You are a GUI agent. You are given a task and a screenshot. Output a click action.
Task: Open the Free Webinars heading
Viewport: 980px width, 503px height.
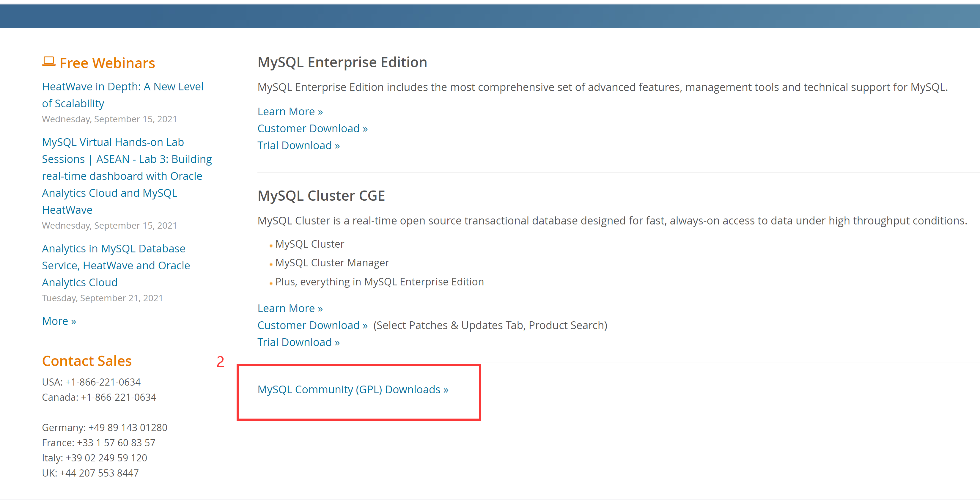click(107, 63)
